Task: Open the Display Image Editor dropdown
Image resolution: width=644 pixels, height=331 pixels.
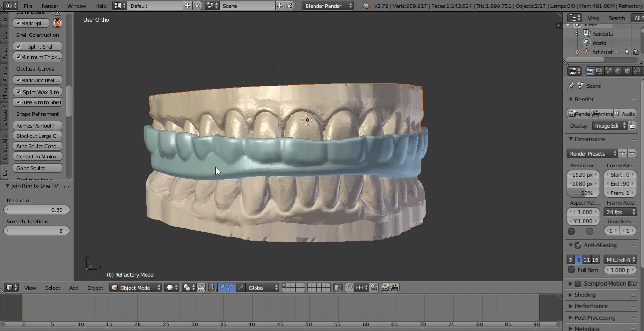Action: (x=609, y=125)
